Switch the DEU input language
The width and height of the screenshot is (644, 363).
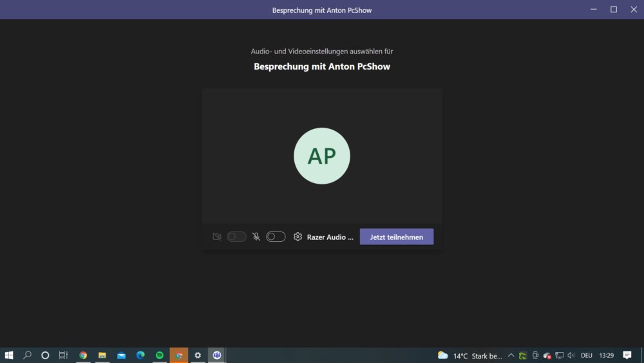pyautogui.click(x=587, y=356)
